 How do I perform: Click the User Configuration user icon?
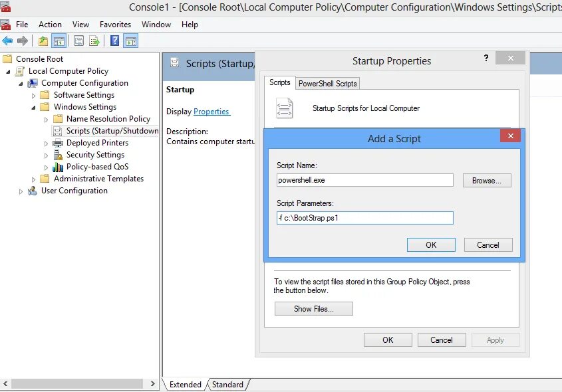tap(33, 191)
